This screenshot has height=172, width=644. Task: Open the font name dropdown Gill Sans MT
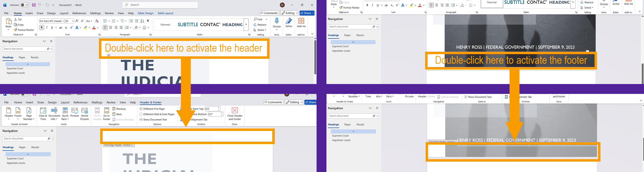52,21
